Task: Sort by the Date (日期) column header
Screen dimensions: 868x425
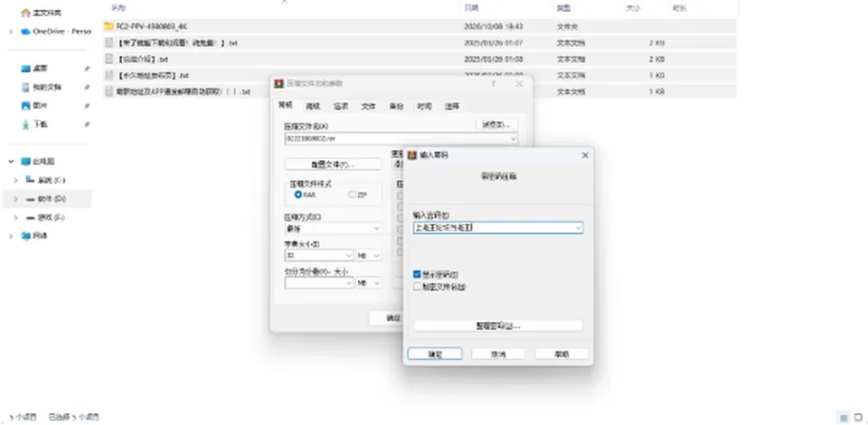Action: tap(472, 8)
